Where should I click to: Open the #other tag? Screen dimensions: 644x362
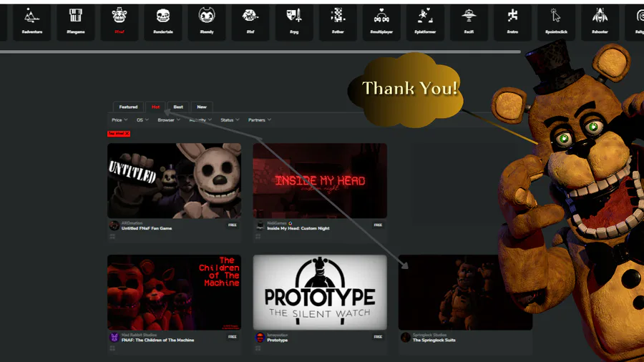pos(338,22)
